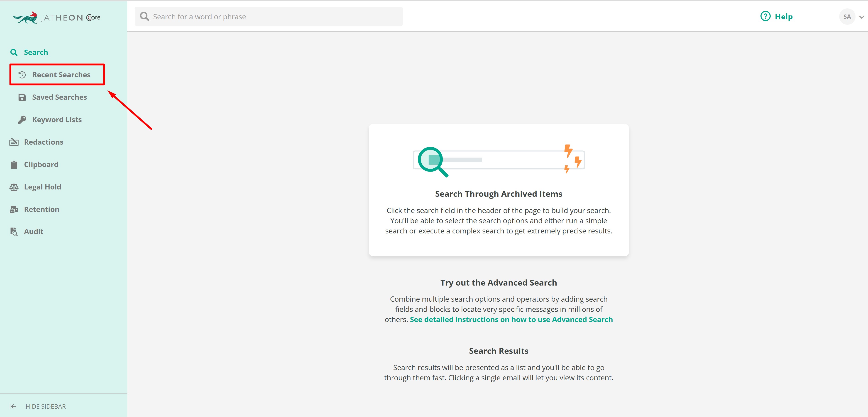Click the Keyword Lists key icon
868x417 pixels.
click(22, 119)
